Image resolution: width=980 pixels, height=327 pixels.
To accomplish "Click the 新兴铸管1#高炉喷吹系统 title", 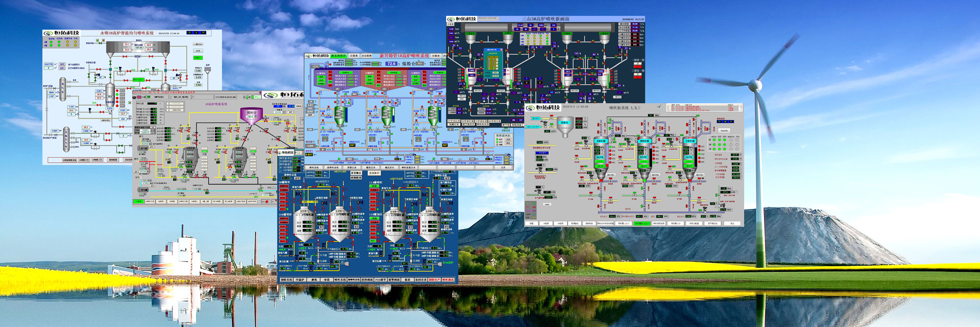I will 404,56.
